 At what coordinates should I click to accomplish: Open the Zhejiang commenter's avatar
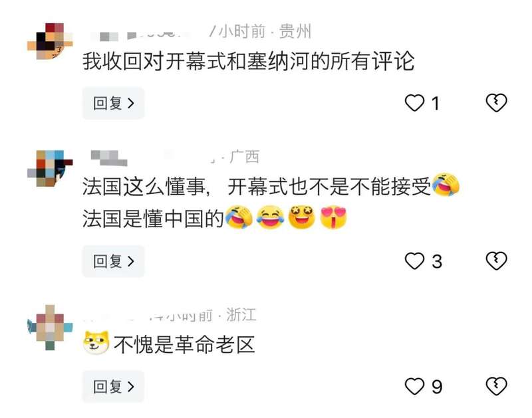[x=51, y=328]
